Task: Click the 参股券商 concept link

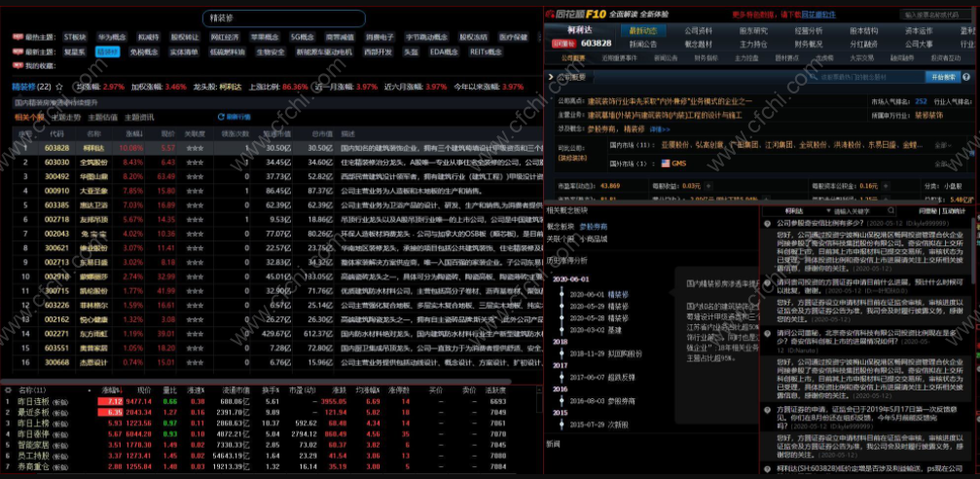Action: [x=593, y=227]
